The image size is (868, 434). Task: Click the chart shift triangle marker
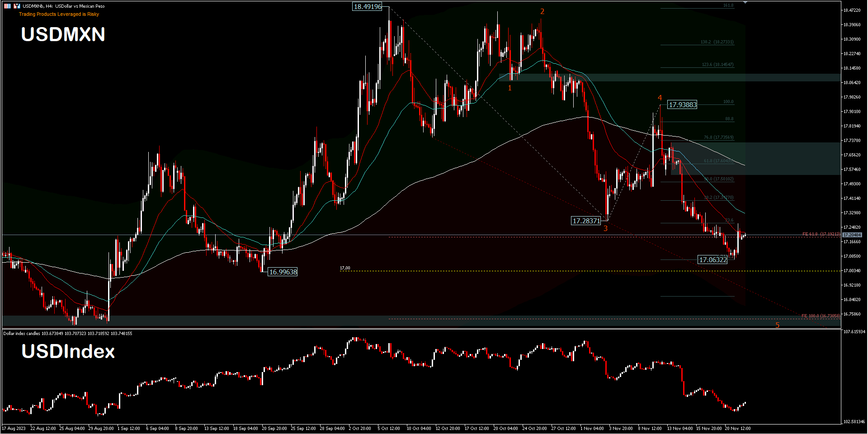(745, 3)
